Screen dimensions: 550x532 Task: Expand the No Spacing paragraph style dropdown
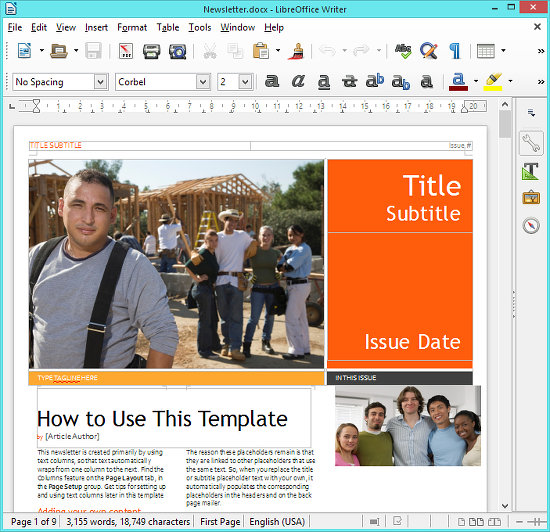[x=100, y=82]
